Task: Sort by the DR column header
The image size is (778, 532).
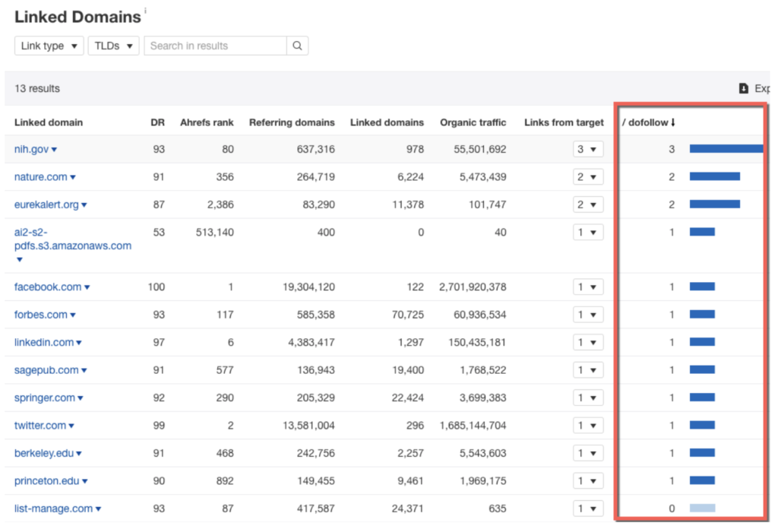Action: (x=157, y=122)
